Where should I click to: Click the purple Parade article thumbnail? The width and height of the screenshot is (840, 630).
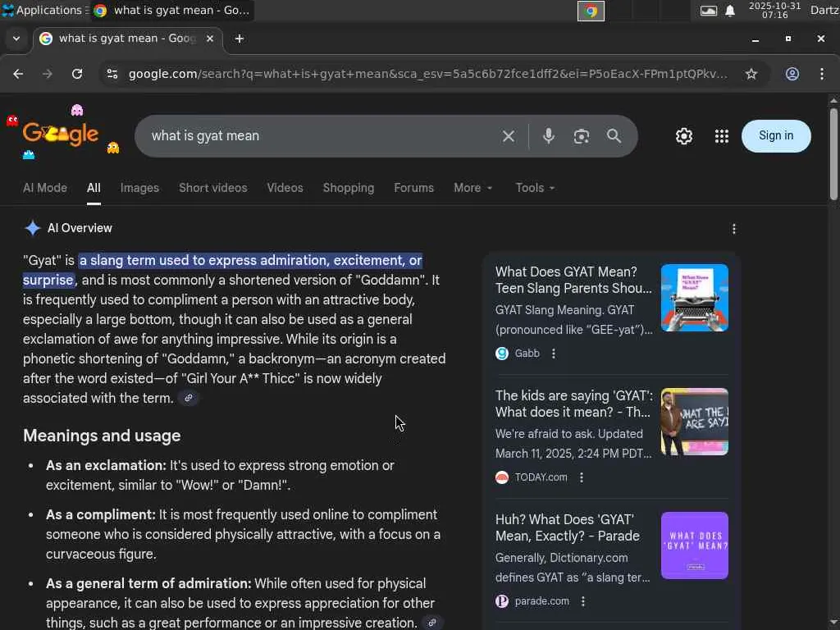click(x=694, y=546)
